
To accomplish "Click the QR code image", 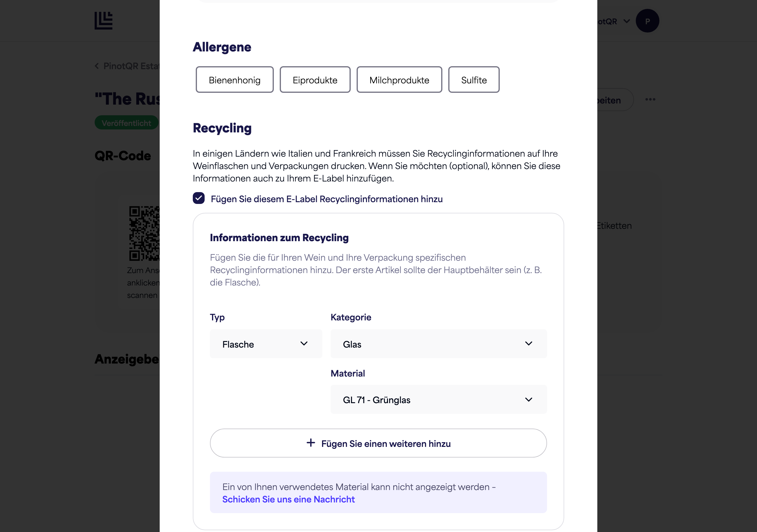I will [x=144, y=233].
